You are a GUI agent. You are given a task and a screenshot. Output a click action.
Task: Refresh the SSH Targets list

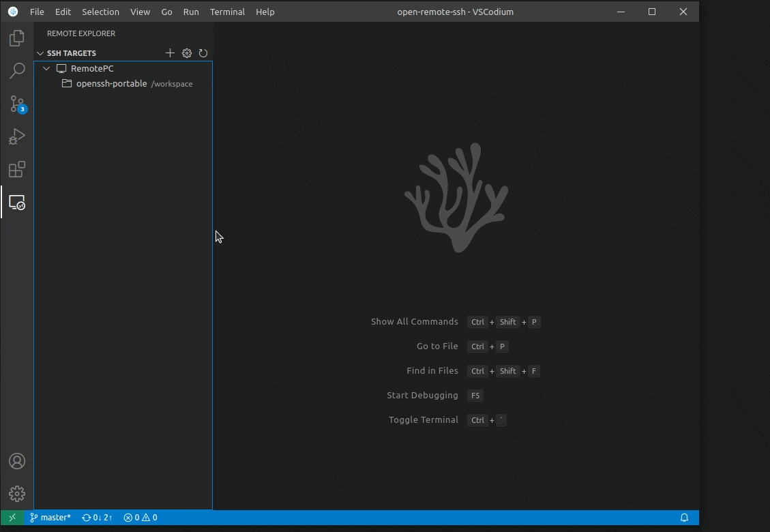point(203,53)
